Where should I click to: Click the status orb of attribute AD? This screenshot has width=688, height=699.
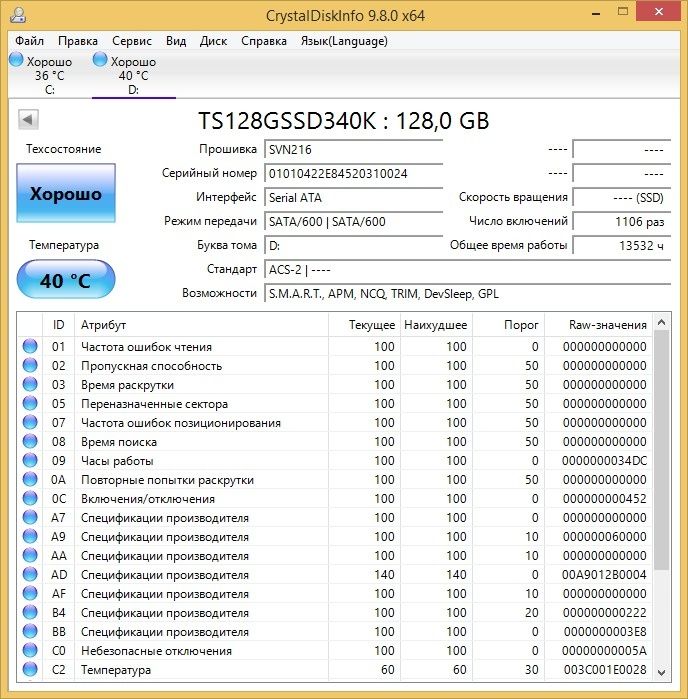(30, 575)
